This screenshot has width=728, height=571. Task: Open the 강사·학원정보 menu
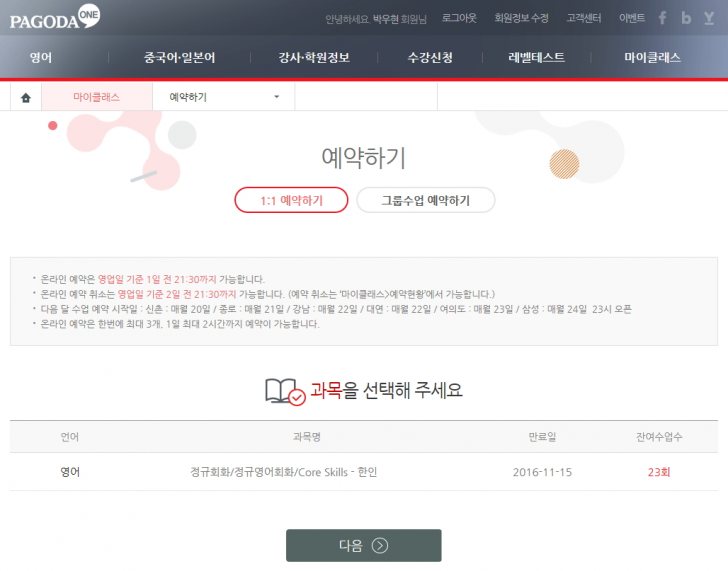point(314,58)
